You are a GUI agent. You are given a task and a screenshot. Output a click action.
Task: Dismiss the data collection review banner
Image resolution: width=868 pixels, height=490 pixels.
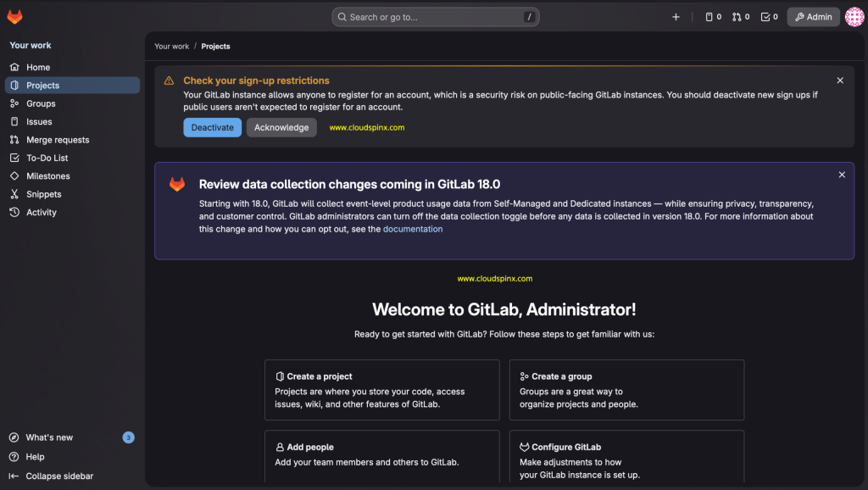tap(841, 174)
